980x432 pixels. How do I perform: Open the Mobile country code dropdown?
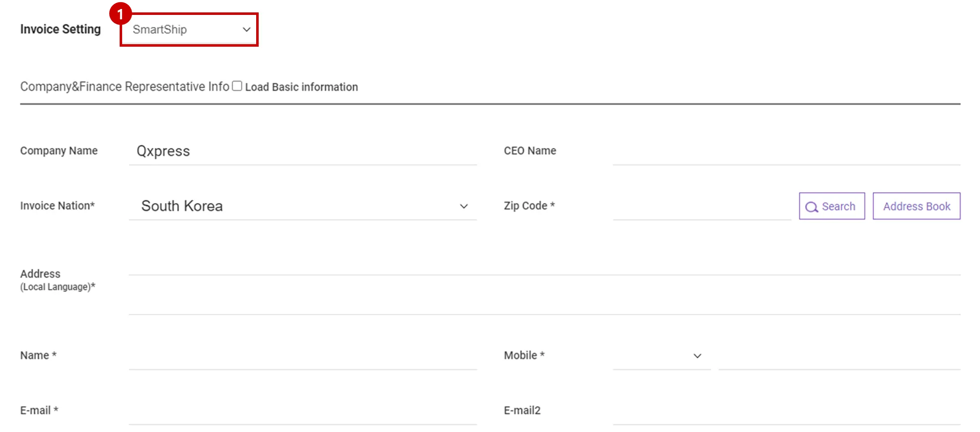tap(661, 357)
